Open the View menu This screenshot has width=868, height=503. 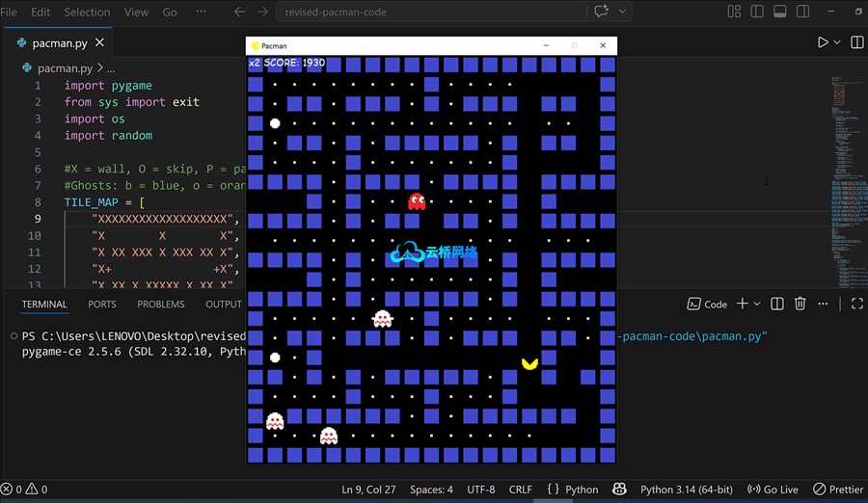pyautogui.click(x=136, y=12)
